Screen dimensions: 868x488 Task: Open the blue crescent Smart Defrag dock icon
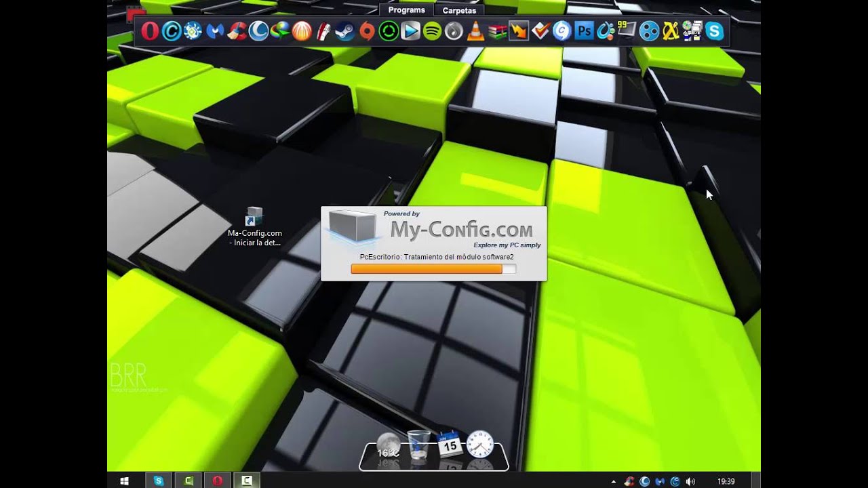click(258, 31)
